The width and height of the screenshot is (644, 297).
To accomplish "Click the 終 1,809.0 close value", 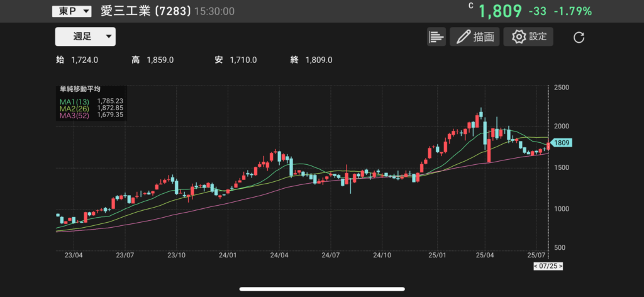I will (x=311, y=60).
